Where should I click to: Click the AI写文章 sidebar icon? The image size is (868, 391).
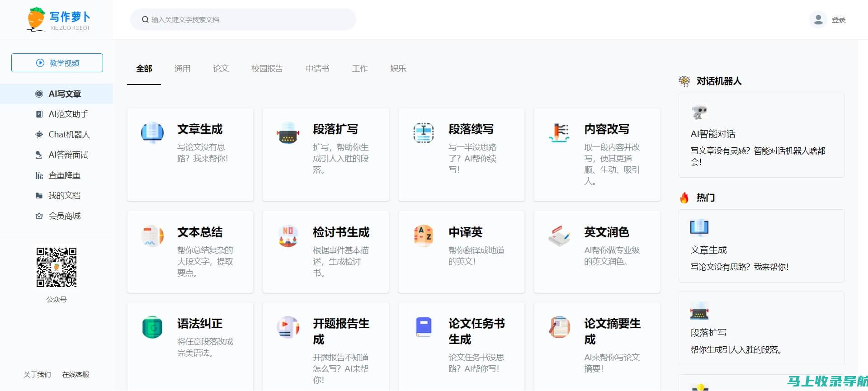[x=39, y=94]
